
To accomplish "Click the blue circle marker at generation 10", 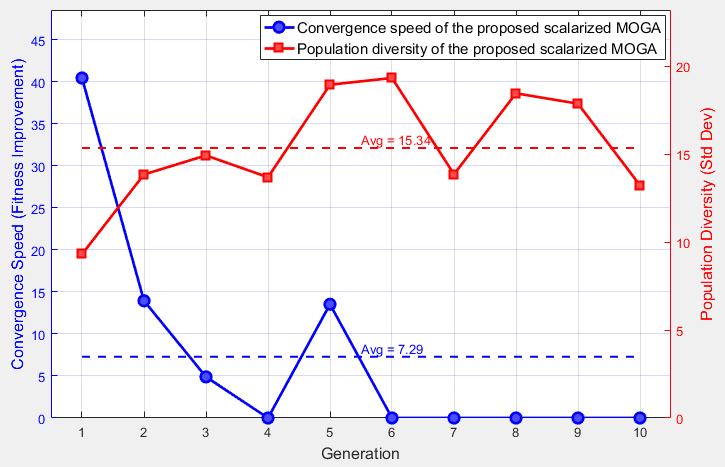I will tap(639, 417).
